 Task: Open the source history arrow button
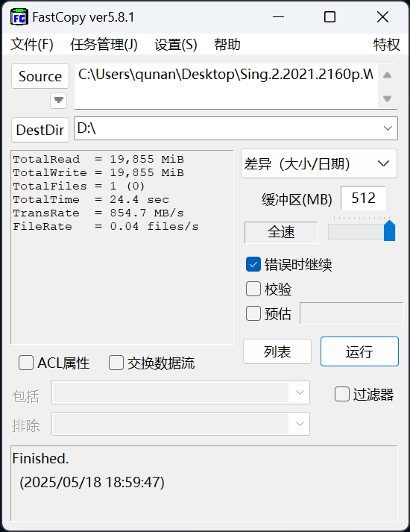59,101
